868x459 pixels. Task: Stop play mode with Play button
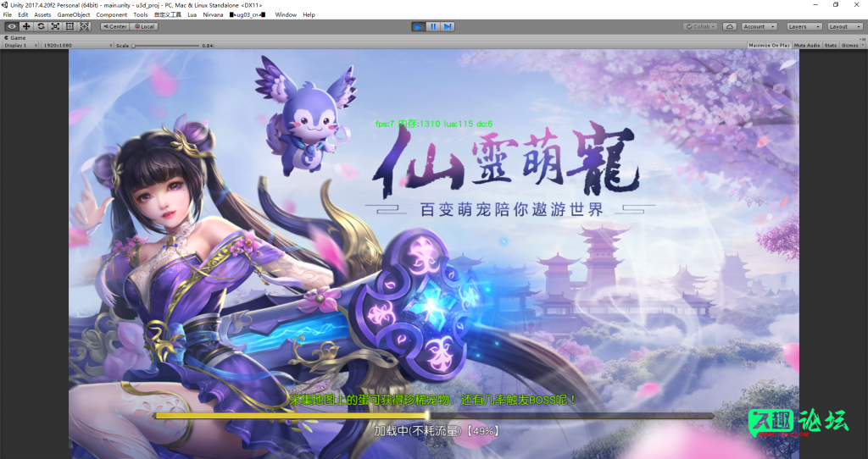[x=418, y=26]
